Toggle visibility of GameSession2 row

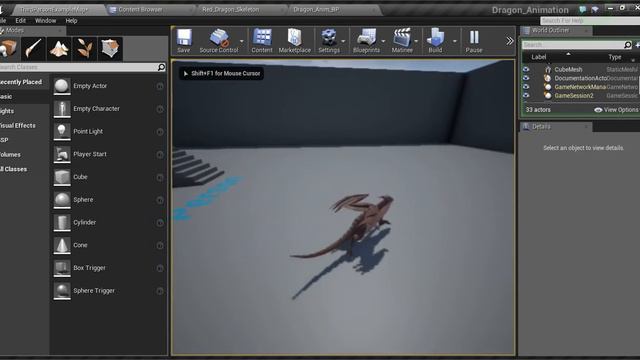point(526,96)
